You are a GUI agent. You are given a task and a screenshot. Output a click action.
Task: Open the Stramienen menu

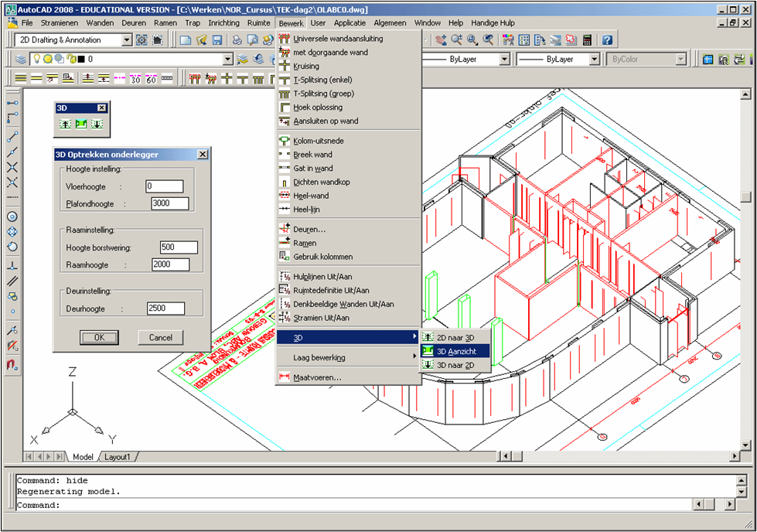pyautogui.click(x=60, y=22)
